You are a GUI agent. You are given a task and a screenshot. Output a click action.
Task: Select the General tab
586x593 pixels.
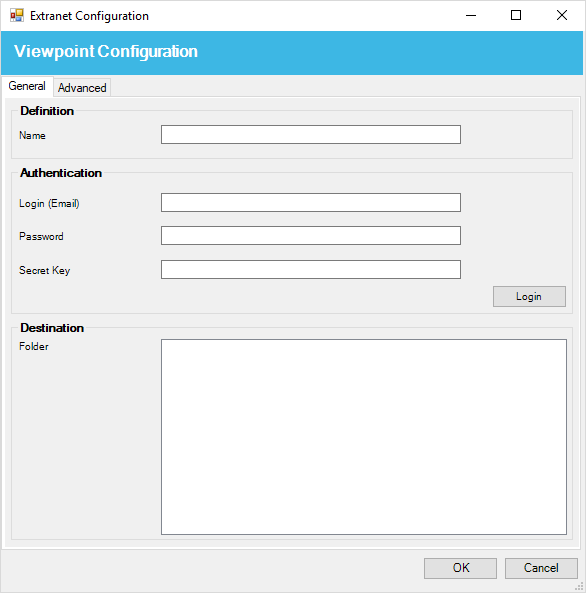pos(27,86)
